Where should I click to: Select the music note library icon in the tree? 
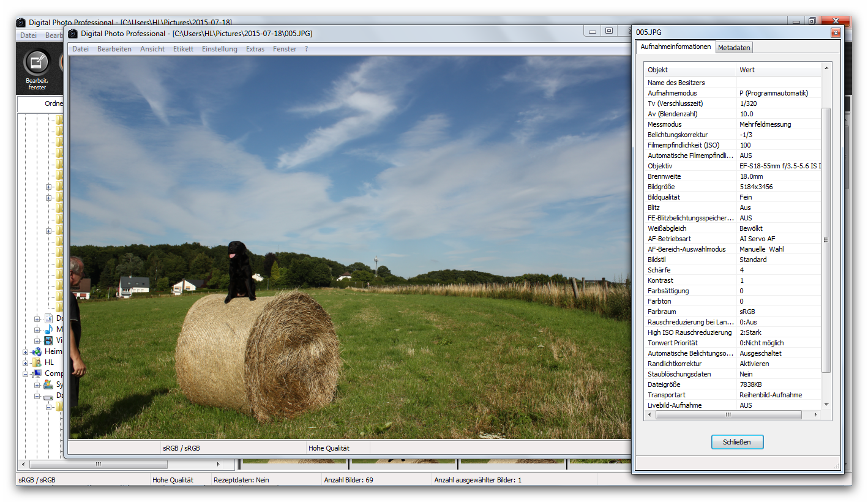click(x=48, y=329)
